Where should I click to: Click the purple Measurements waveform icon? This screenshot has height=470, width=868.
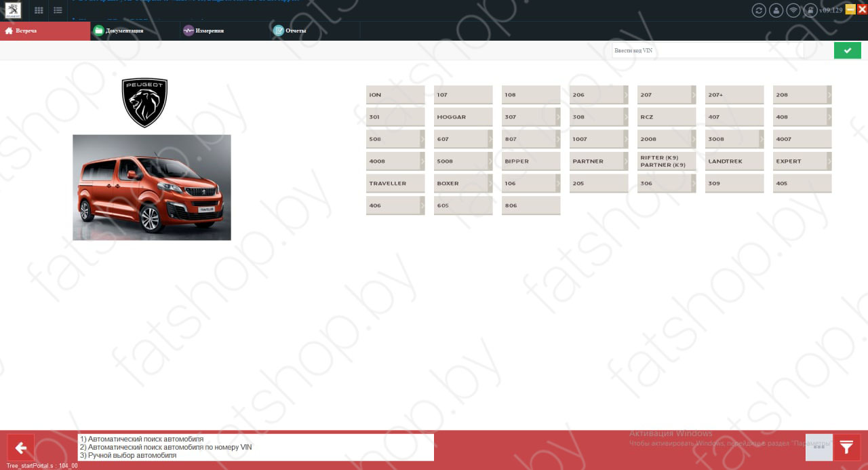coord(189,31)
